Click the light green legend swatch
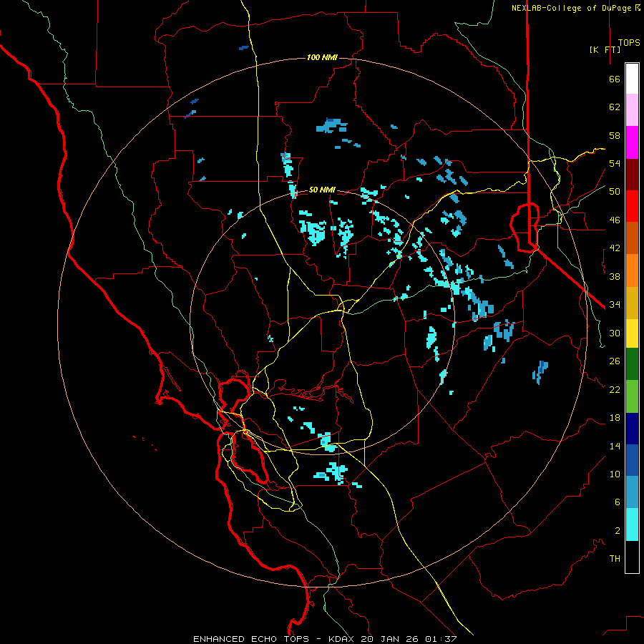This screenshot has height=644, width=644. pyautogui.click(x=632, y=396)
